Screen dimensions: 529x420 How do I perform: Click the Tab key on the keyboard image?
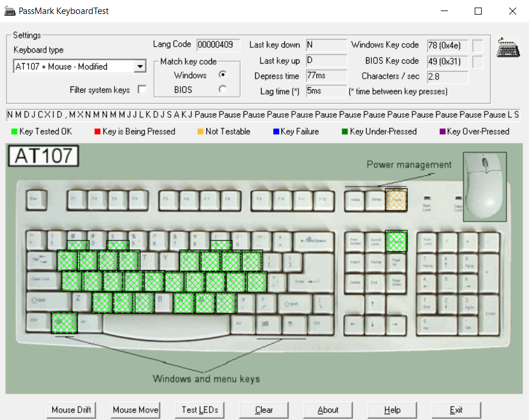[x=41, y=261]
